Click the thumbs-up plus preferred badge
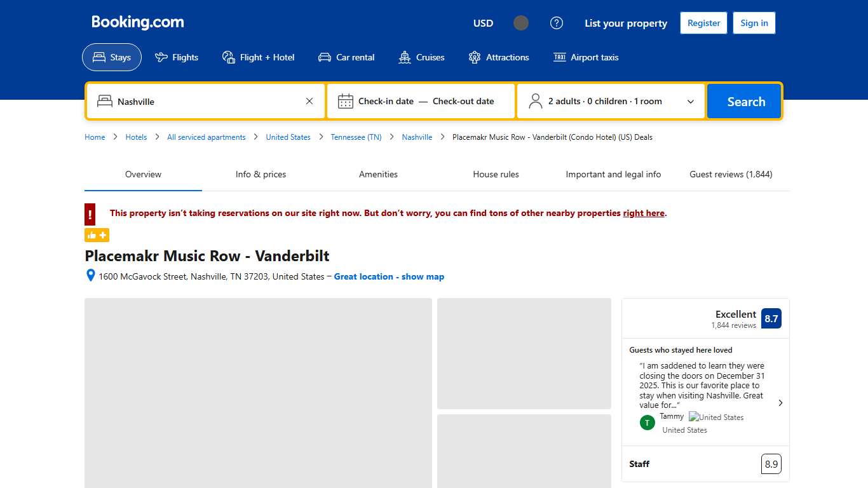Screen dimensions: 868x488 [x=97, y=235]
